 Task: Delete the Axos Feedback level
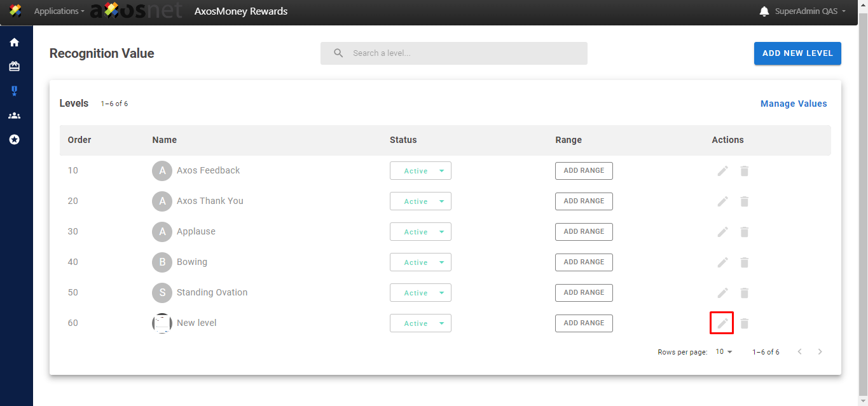coord(744,171)
